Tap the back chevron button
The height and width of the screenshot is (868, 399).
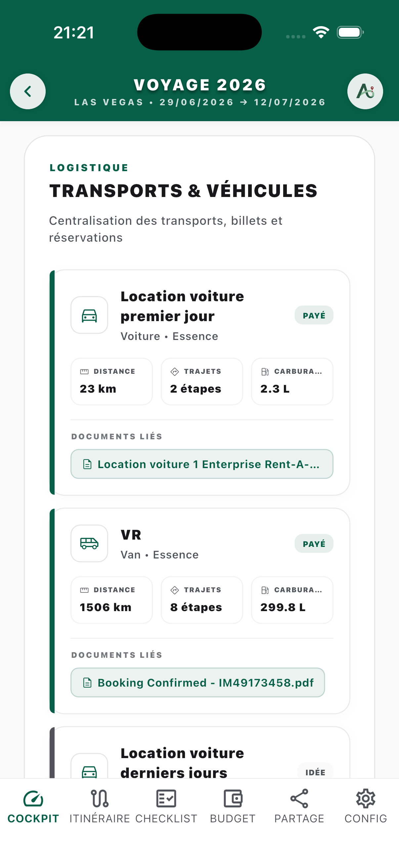[x=27, y=91]
